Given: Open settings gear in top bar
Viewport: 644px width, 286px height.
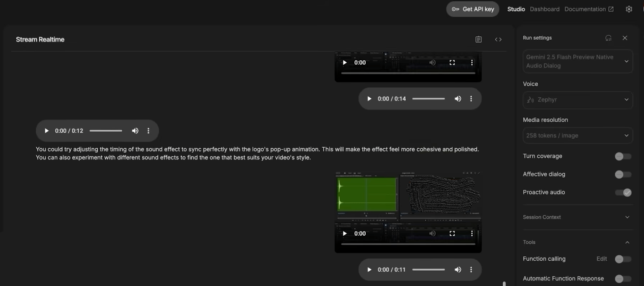Looking at the screenshot, I should (x=629, y=9).
